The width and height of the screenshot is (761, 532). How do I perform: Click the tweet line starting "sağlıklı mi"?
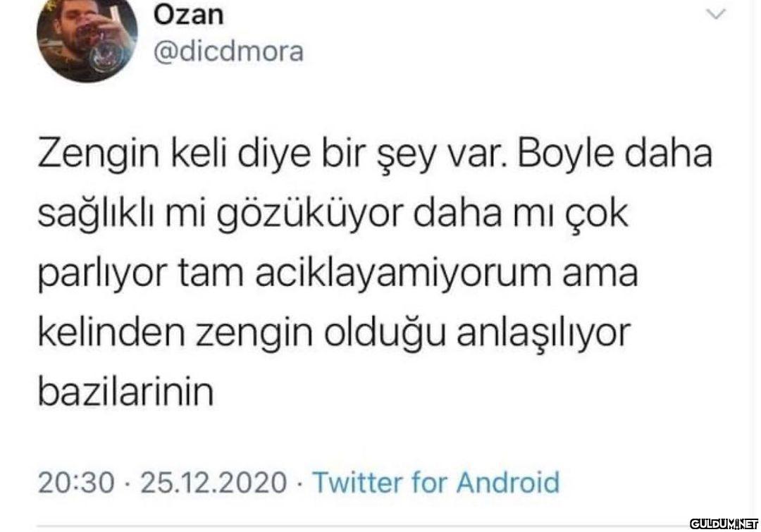click(x=333, y=215)
